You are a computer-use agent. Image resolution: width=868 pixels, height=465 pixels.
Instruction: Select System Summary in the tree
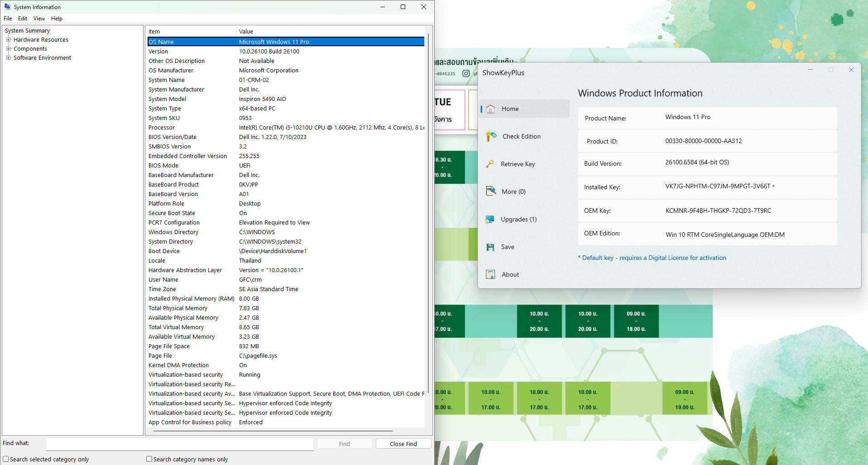click(28, 31)
